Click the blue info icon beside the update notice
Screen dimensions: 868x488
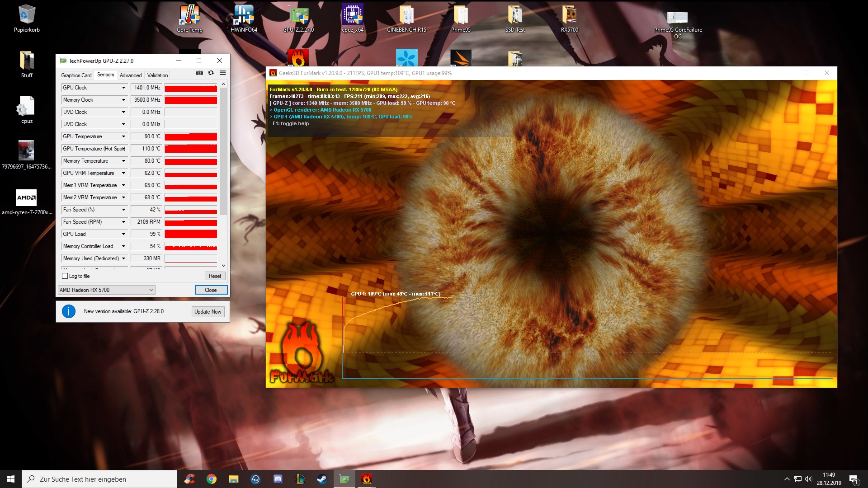pyautogui.click(x=69, y=311)
